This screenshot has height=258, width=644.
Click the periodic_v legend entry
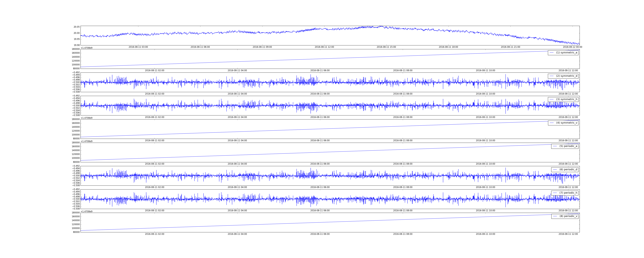(568, 216)
